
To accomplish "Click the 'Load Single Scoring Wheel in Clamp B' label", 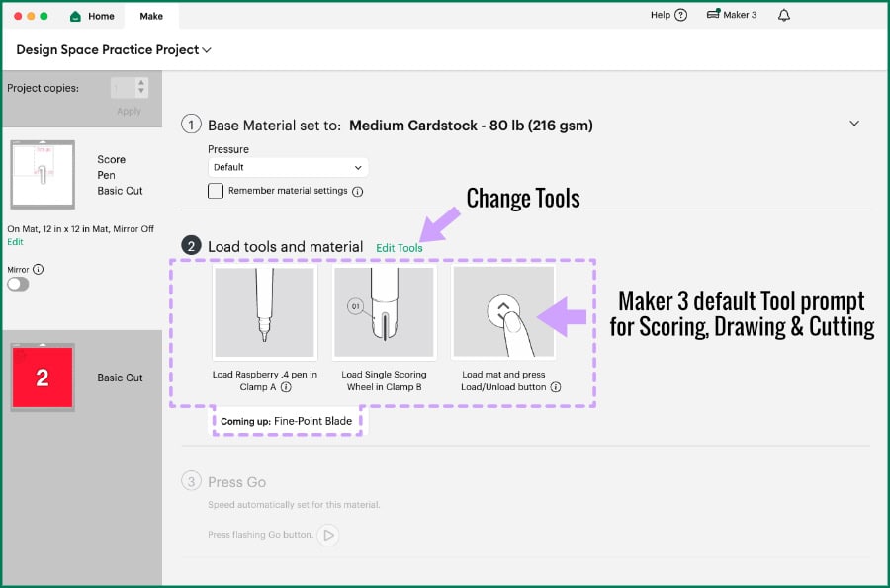I will coord(385,380).
